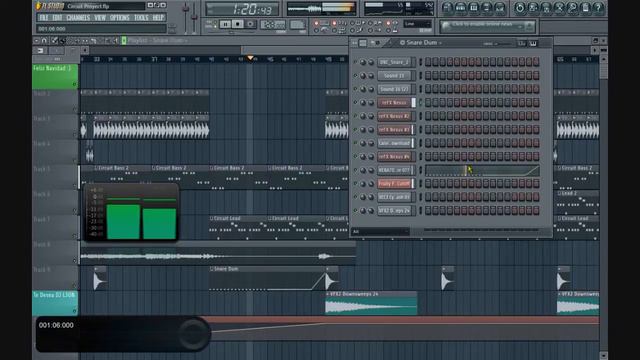Open the EDIT menu

pyautogui.click(x=58, y=18)
